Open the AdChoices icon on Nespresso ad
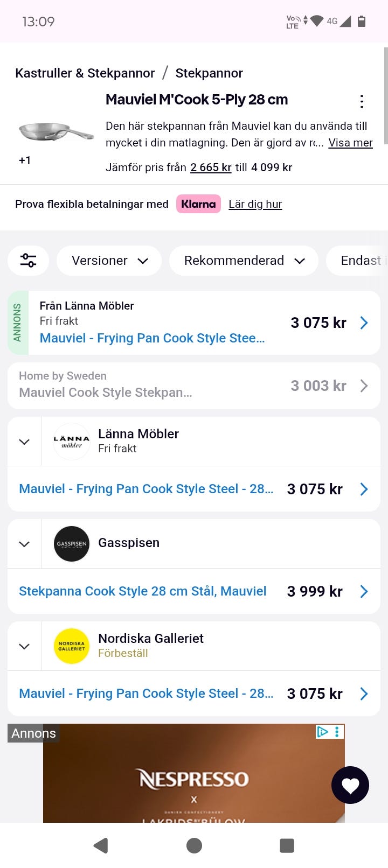Viewport: 388px width, 868px height. 323,732
